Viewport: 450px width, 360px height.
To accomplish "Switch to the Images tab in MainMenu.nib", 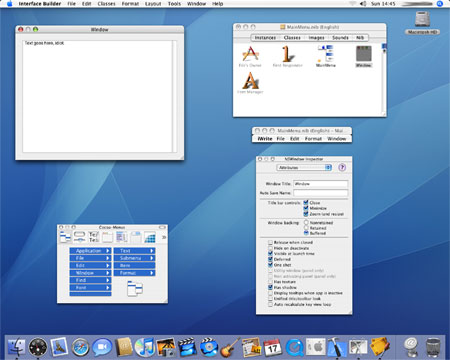I will click(x=316, y=38).
